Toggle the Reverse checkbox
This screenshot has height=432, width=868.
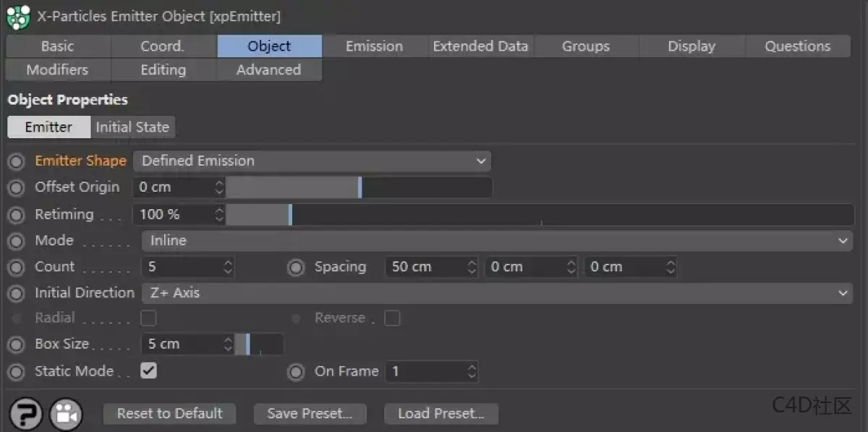[x=392, y=318]
